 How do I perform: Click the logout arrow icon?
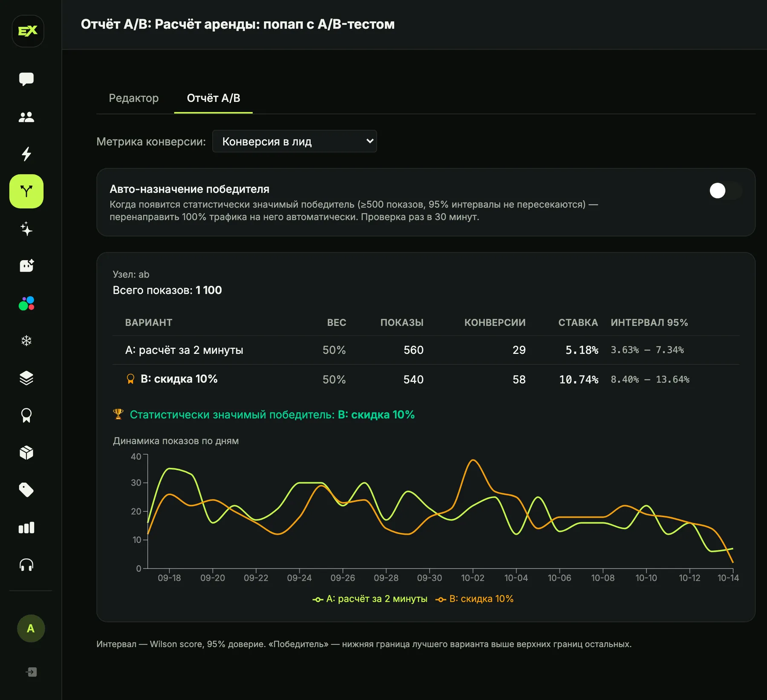[31, 672]
